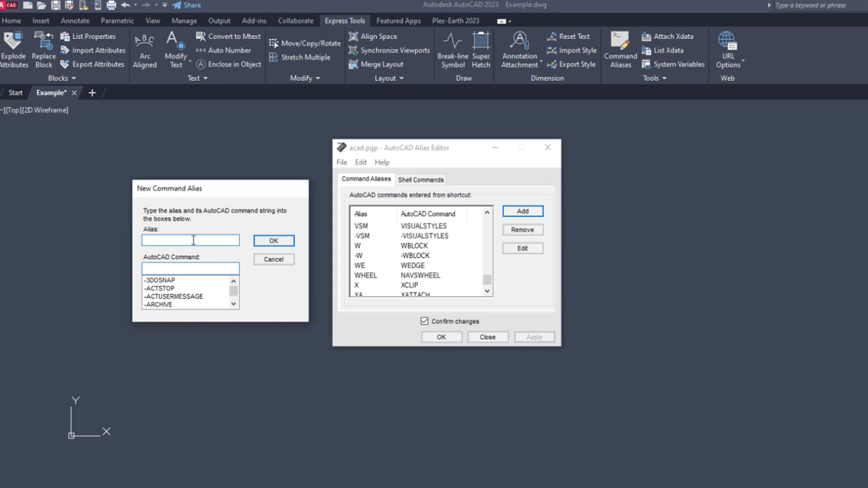The height and width of the screenshot is (488, 868).
Task: Toggle the Confirm changes checkbox
Action: 425,321
